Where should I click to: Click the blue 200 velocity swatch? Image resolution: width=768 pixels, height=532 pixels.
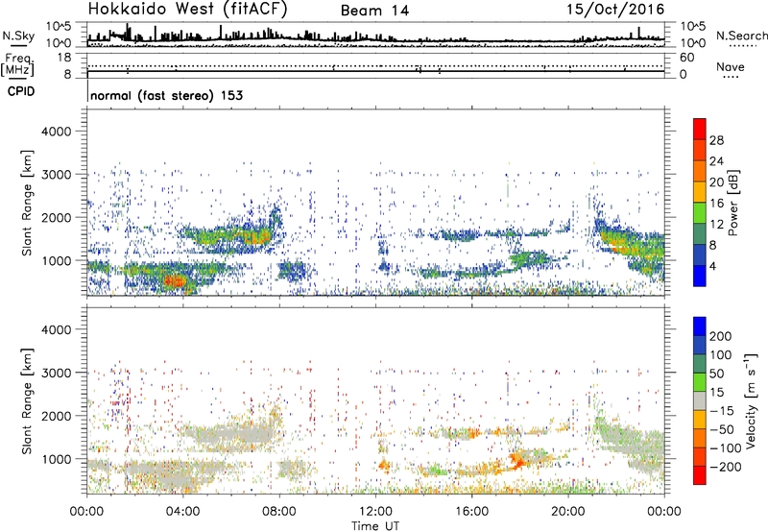tap(700, 326)
